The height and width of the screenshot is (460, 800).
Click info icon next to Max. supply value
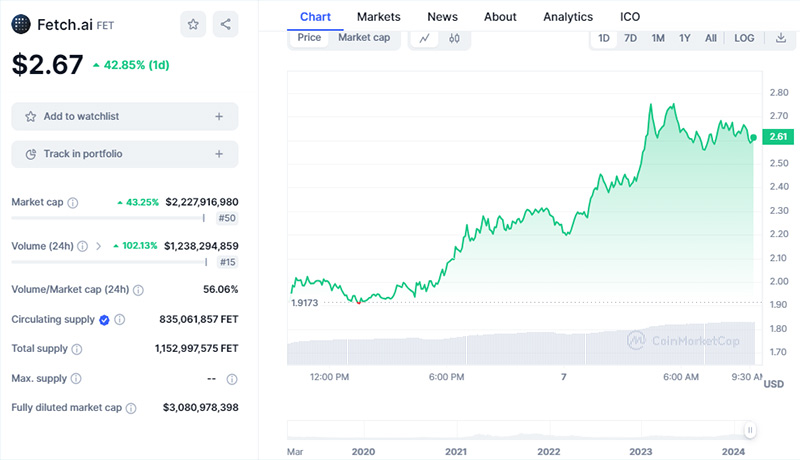point(232,379)
